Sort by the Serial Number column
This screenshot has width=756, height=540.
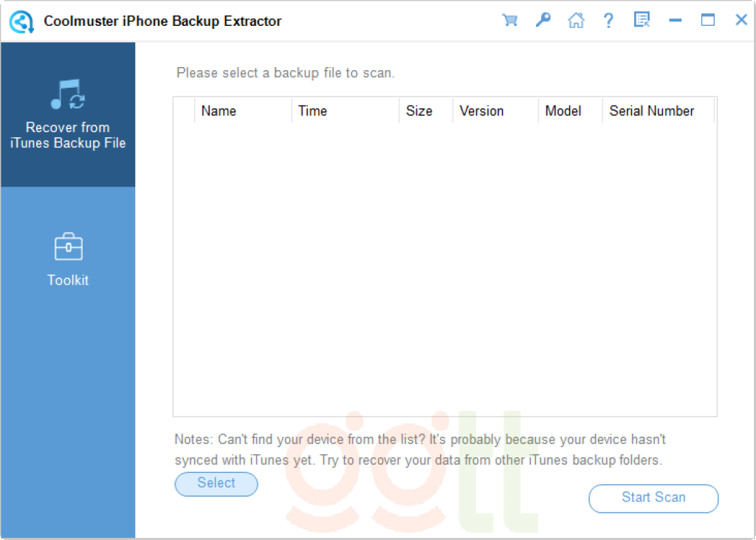[652, 111]
